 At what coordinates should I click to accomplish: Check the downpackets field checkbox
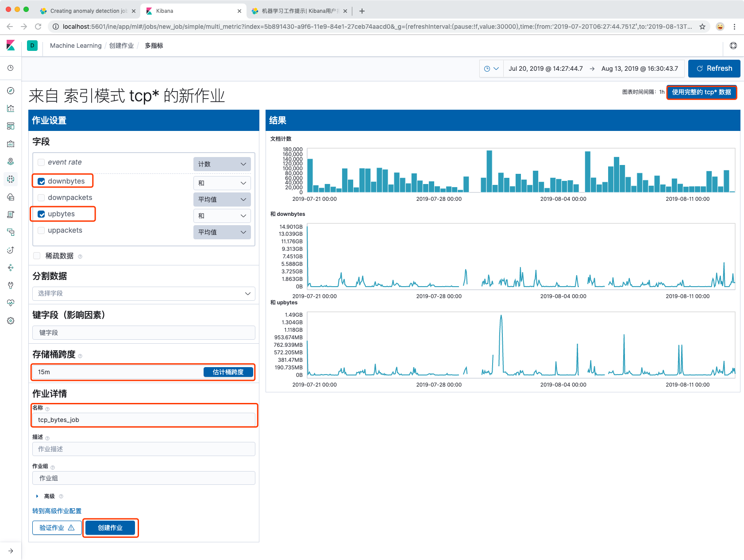[41, 198]
